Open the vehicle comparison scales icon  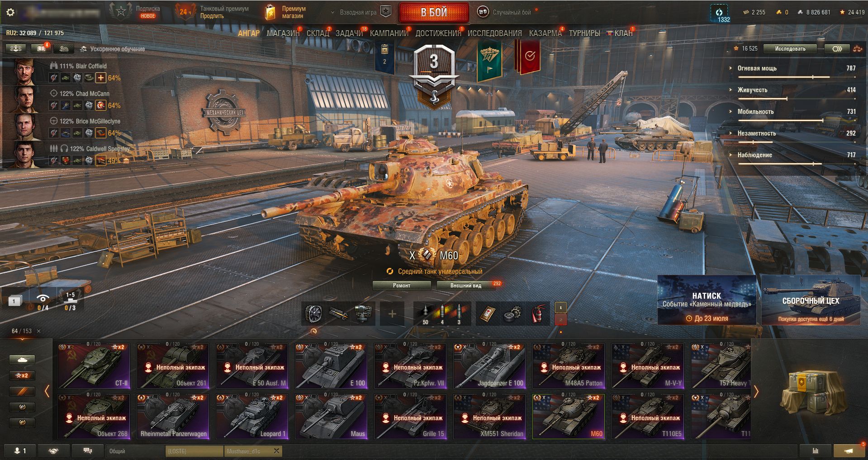[857, 49]
